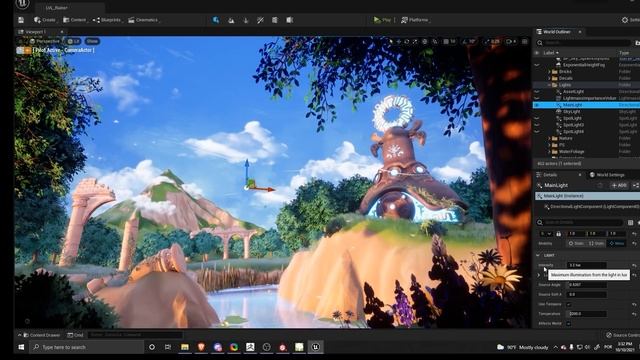Select LightmassImportanceVolume in the outliner
Viewport: 640px width, 360px height.
click(589, 98)
